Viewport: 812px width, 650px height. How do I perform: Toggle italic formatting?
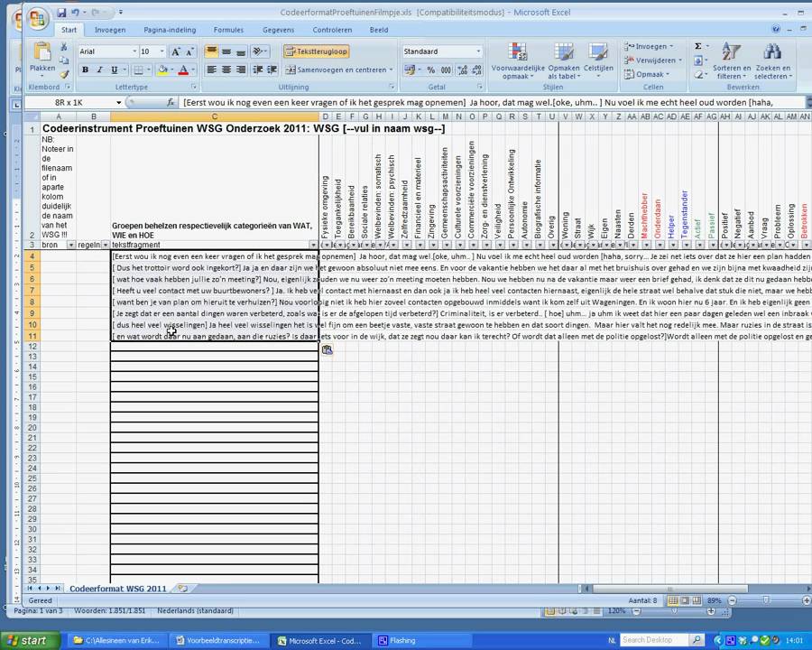click(x=99, y=70)
